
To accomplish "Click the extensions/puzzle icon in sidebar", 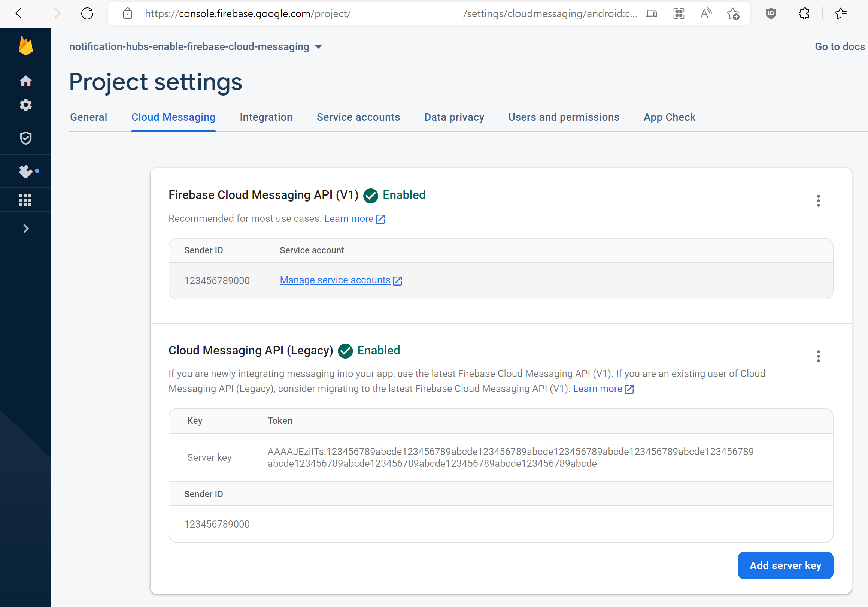I will pyautogui.click(x=26, y=170).
